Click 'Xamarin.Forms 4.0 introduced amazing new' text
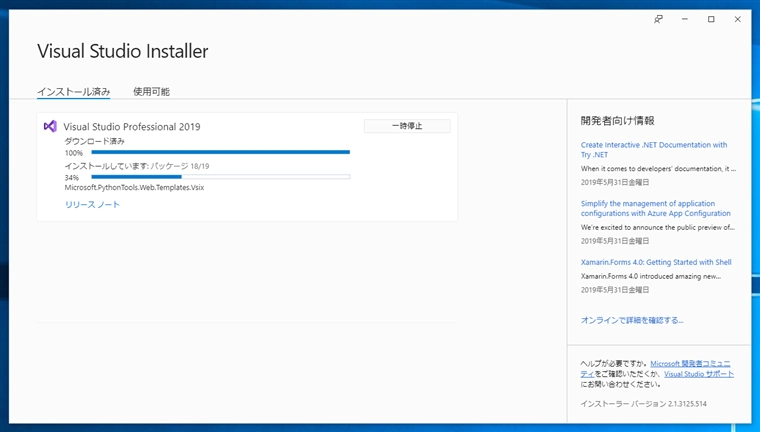This screenshot has height=432, width=760. coord(651,276)
